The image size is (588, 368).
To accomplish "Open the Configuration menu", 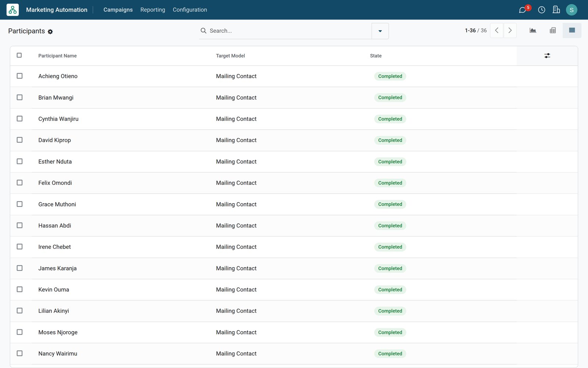I will [x=190, y=10].
